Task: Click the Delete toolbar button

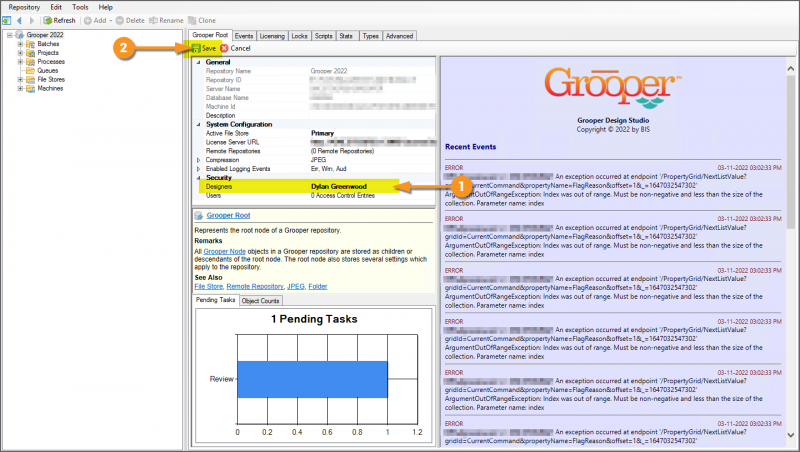Action: pyautogui.click(x=130, y=20)
